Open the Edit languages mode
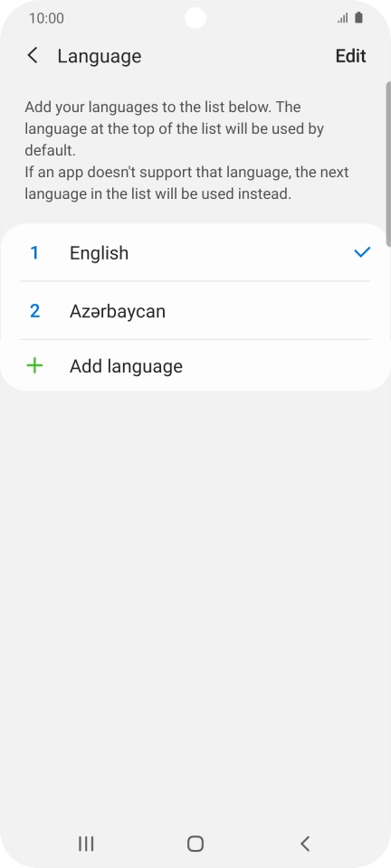The height and width of the screenshot is (868, 391). [x=350, y=56]
